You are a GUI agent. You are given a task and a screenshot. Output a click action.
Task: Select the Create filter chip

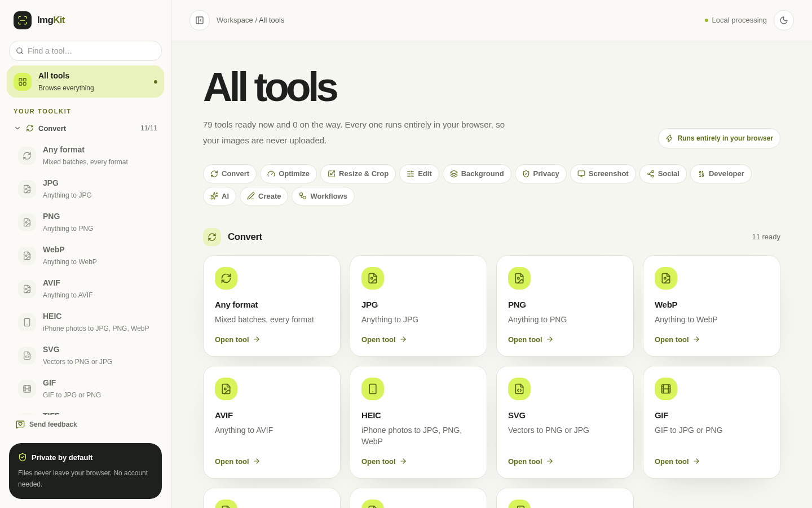click(264, 196)
